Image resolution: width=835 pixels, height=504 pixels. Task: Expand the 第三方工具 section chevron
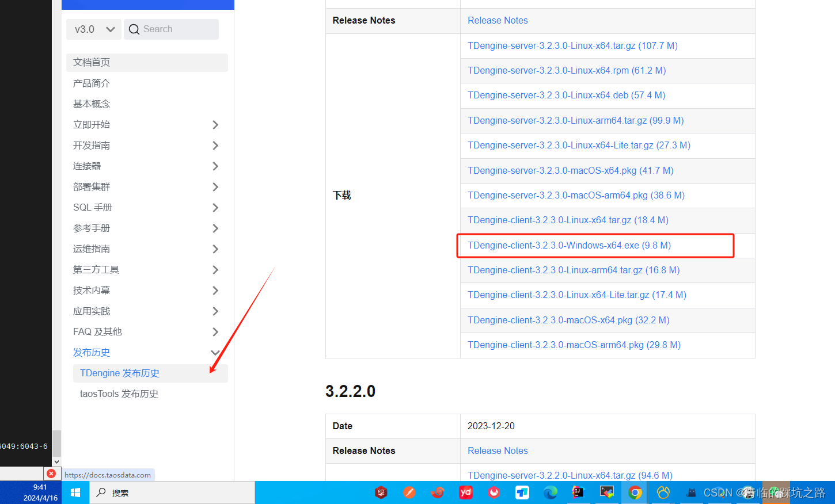(215, 270)
